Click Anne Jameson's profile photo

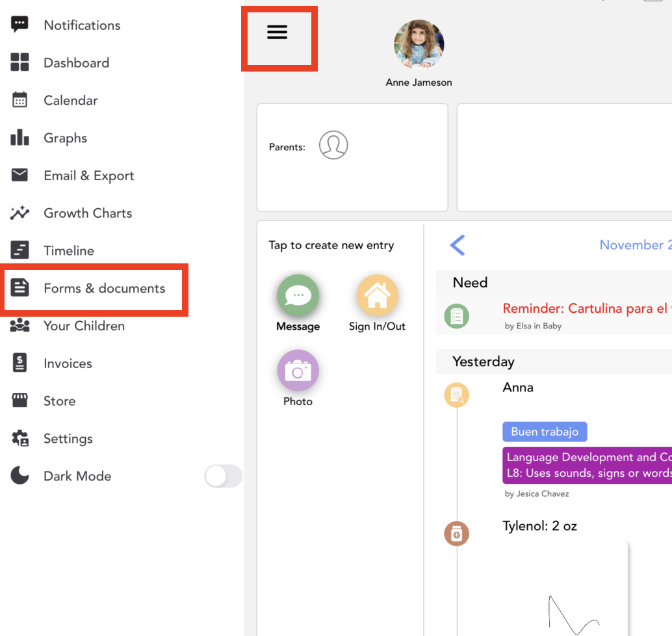[419, 44]
